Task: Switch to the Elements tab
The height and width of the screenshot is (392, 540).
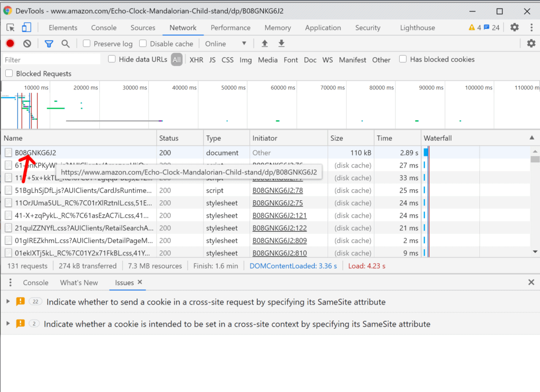Action: pyautogui.click(x=63, y=27)
